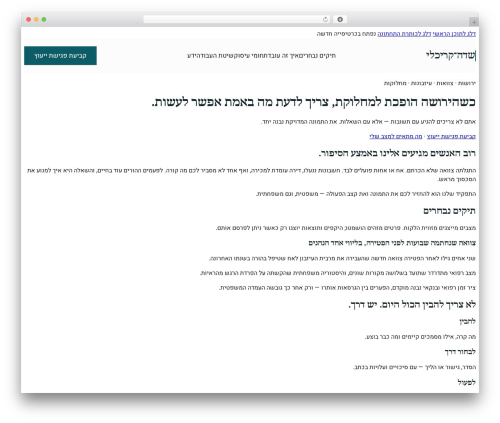500x423 pixels.
Task: Click the heading 'רוב האנשים מגיעים אלינו באמצע הסיפור.'
Action: (x=397, y=153)
